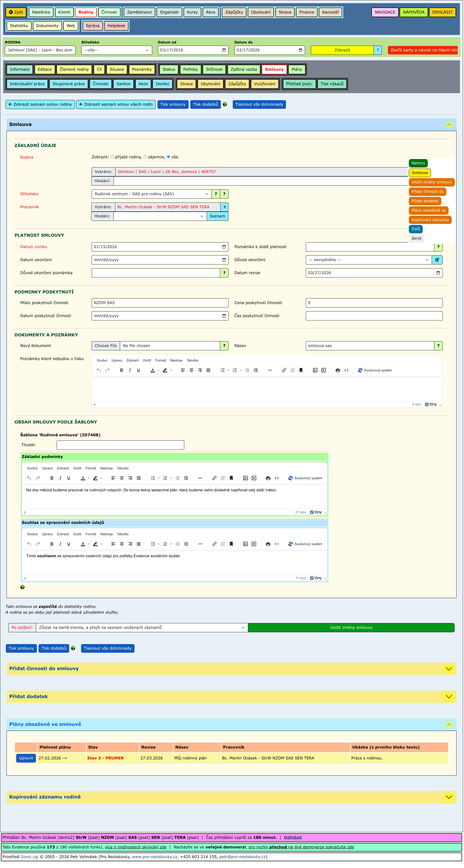Select 'přijaté rodiny' radio option
The height and width of the screenshot is (868, 464).
[x=112, y=157]
